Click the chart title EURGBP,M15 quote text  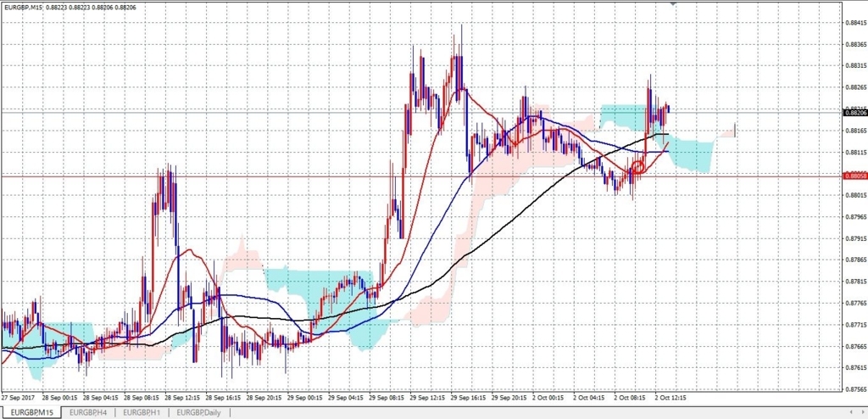click(x=70, y=7)
